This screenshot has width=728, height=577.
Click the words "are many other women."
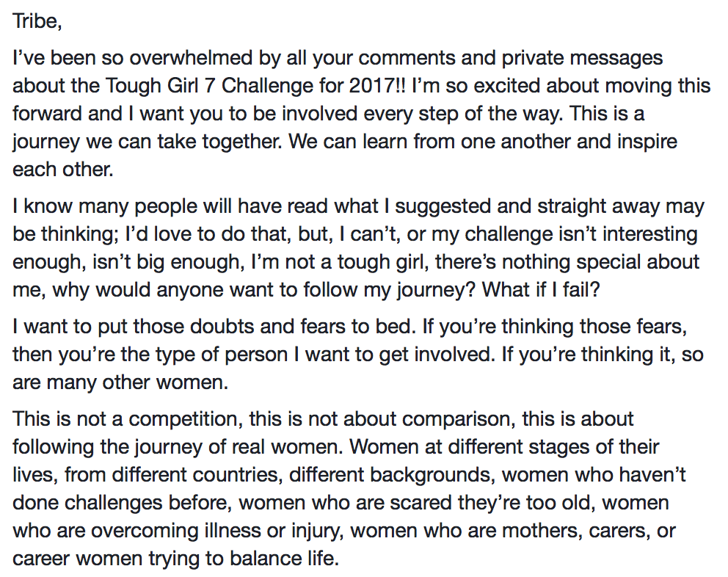(120, 382)
